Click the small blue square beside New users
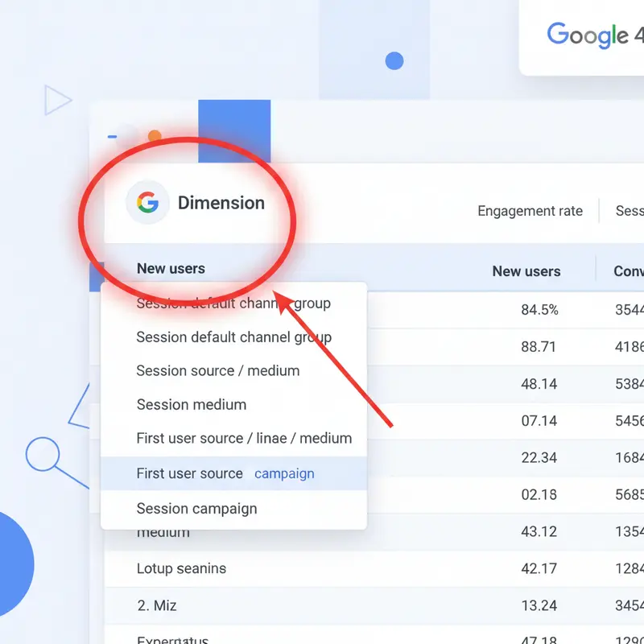The width and height of the screenshot is (644, 644). 95,279
